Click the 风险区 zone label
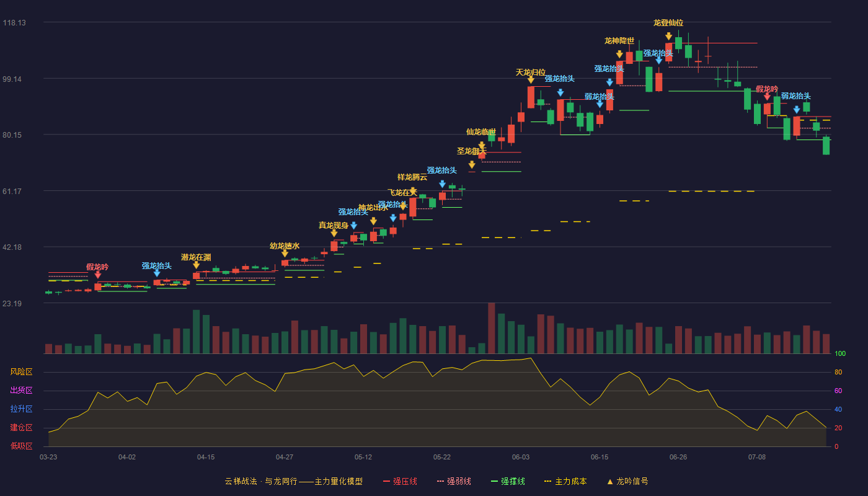Image resolution: width=868 pixels, height=496 pixels. tap(21, 372)
